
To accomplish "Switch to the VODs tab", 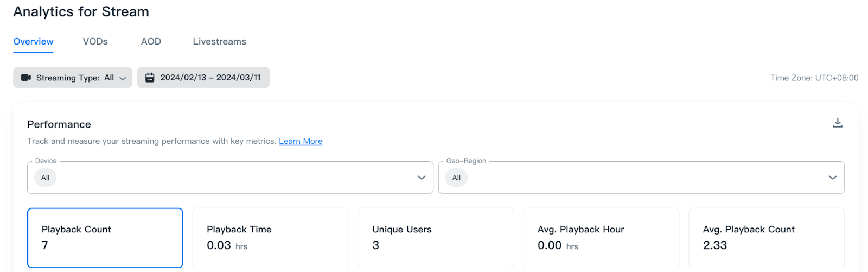I will (x=95, y=42).
